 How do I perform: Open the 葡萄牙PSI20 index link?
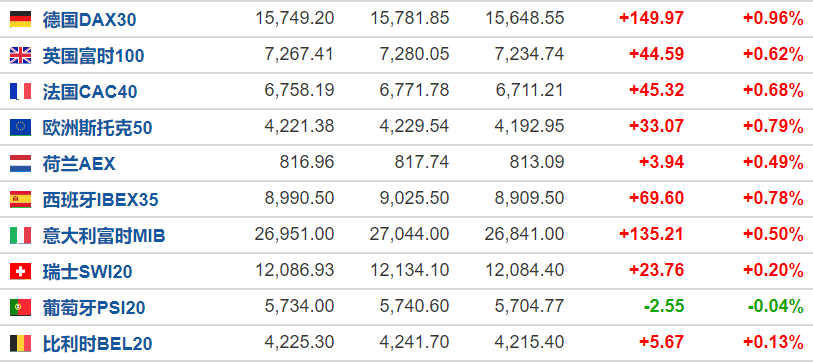(x=94, y=308)
